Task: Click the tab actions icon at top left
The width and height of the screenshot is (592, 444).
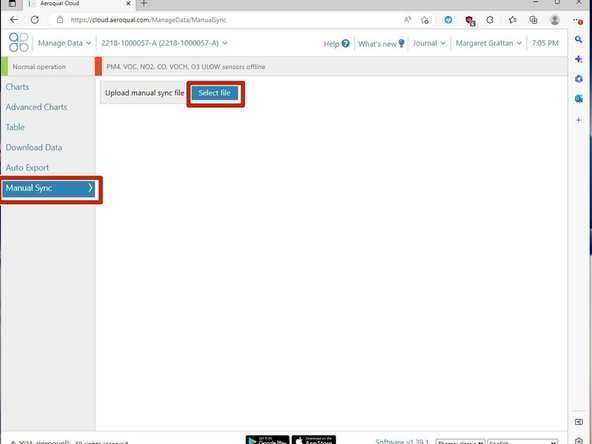Action: click(12, 3)
